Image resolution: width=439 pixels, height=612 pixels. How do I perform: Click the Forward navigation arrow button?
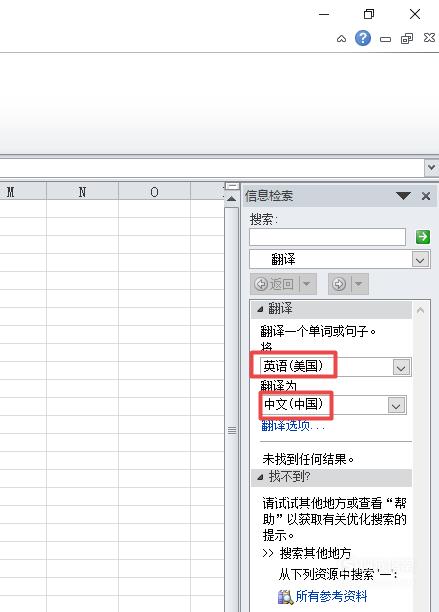[339, 284]
